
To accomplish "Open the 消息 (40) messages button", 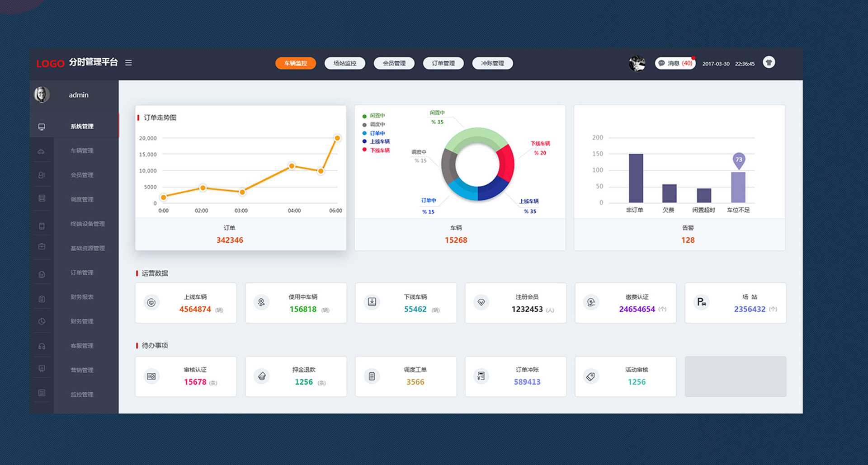I will click(675, 63).
